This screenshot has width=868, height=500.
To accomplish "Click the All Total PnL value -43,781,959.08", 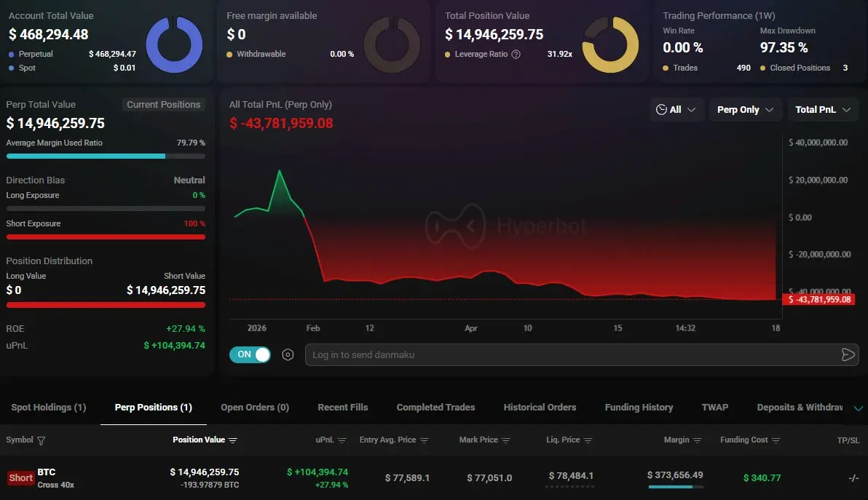I will [x=281, y=123].
